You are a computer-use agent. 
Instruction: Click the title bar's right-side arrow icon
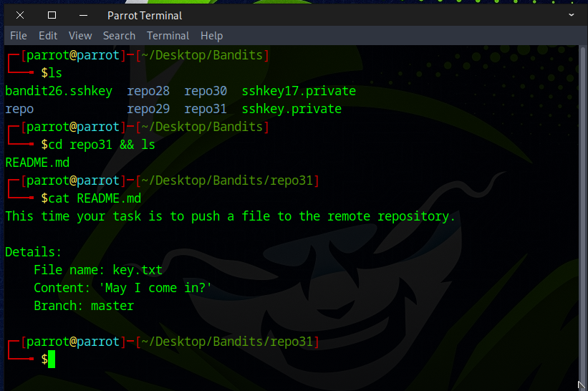[x=572, y=15]
